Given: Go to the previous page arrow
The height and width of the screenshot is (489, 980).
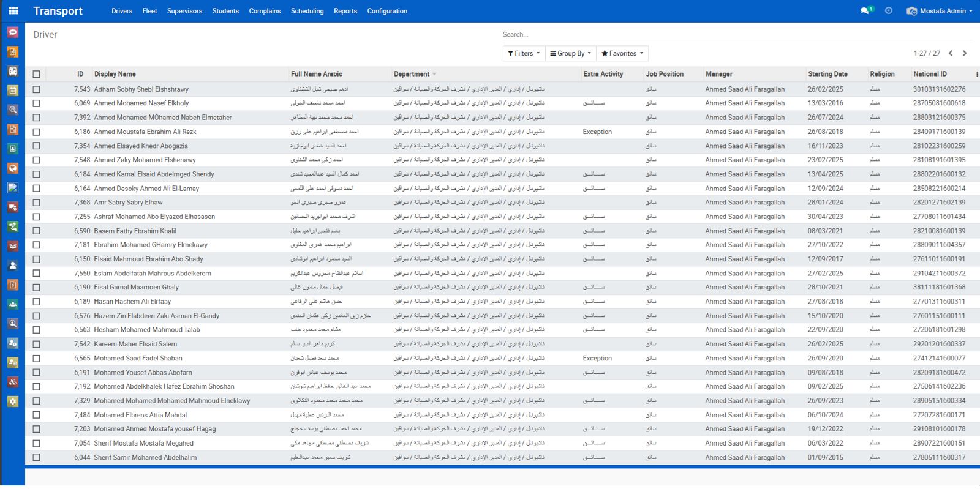Looking at the screenshot, I should pyautogui.click(x=951, y=53).
